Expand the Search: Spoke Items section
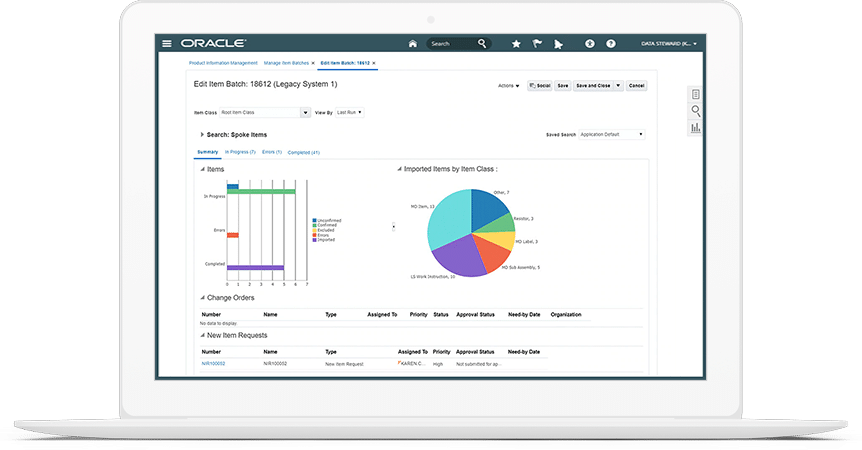The height and width of the screenshot is (450, 862). [x=202, y=134]
